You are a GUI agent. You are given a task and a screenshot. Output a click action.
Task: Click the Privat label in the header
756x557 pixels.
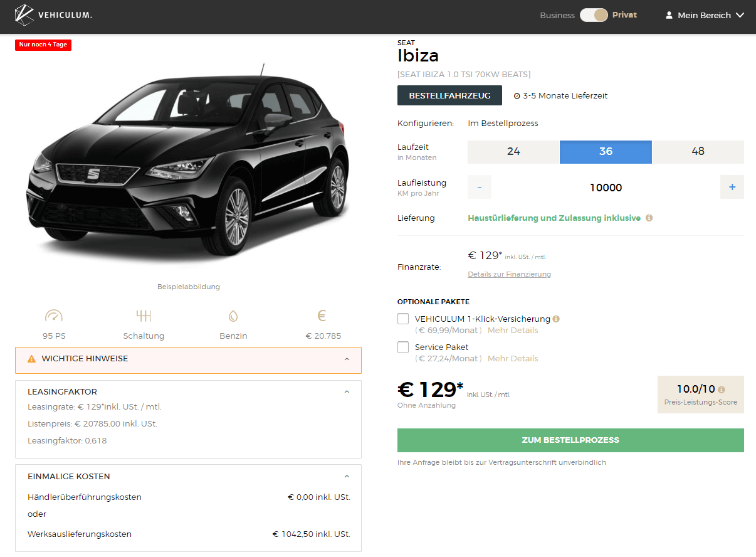624,15
